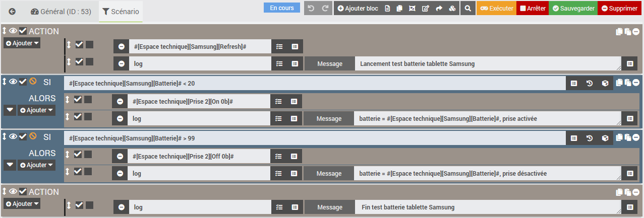This screenshot has width=644, height=218.
Task: Uncheck the Batterie < 20 block checkbox
Action: [23, 81]
